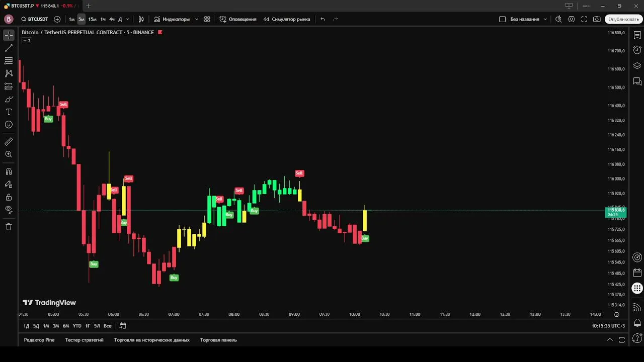
Task: Open the alerts clock panel
Action: click(637, 50)
